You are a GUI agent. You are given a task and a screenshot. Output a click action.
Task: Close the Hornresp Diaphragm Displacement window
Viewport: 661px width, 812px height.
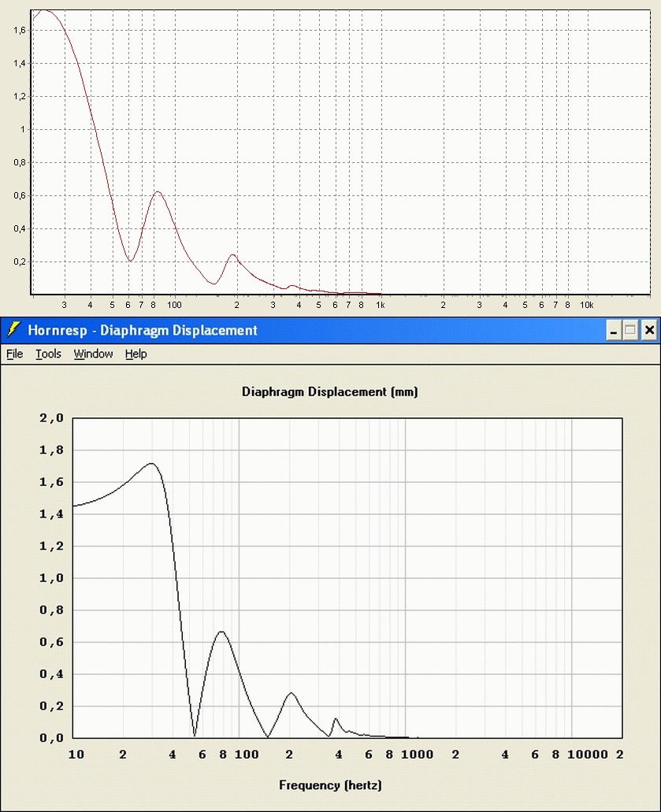(x=649, y=330)
